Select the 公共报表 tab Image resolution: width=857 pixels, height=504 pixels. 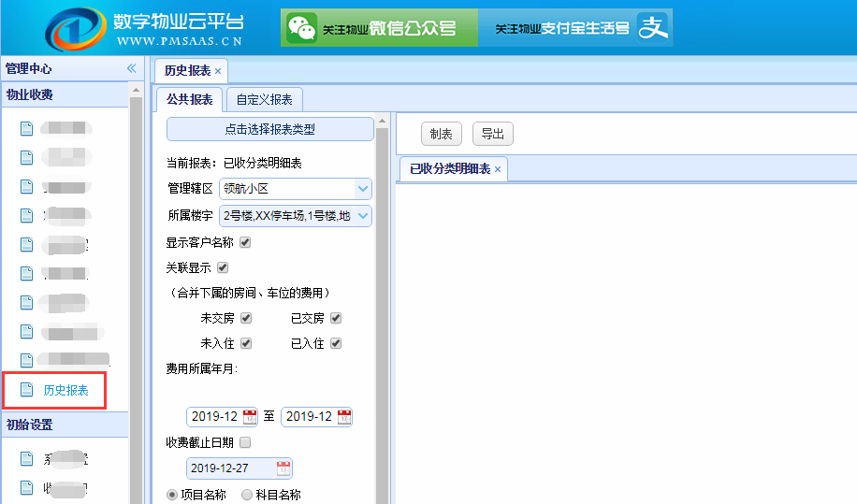(x=189, y=100)
